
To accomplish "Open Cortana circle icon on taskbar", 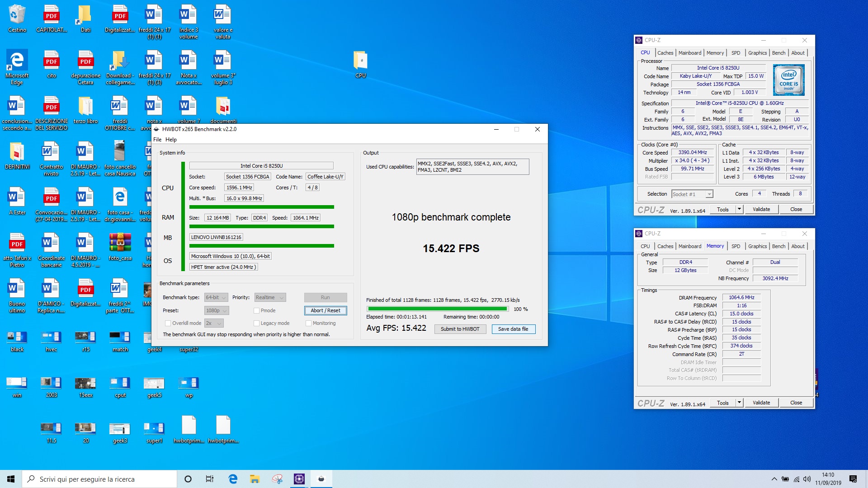I will coord(188,479).
